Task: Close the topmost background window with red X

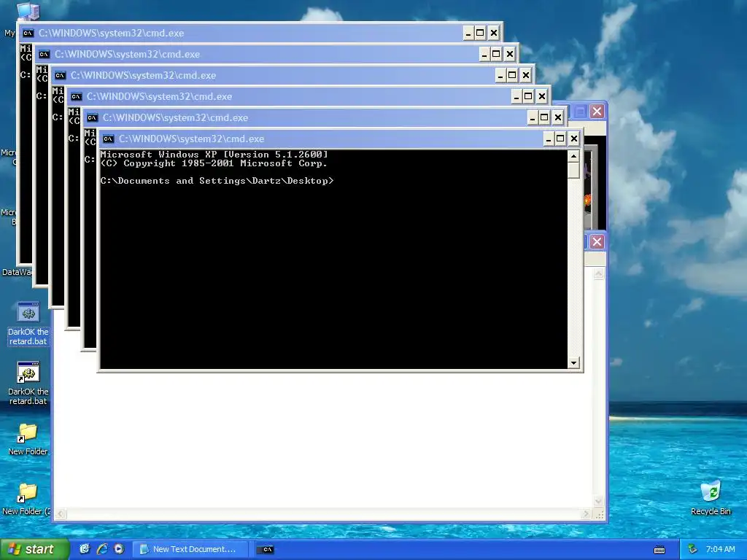Action: [597, 112]
